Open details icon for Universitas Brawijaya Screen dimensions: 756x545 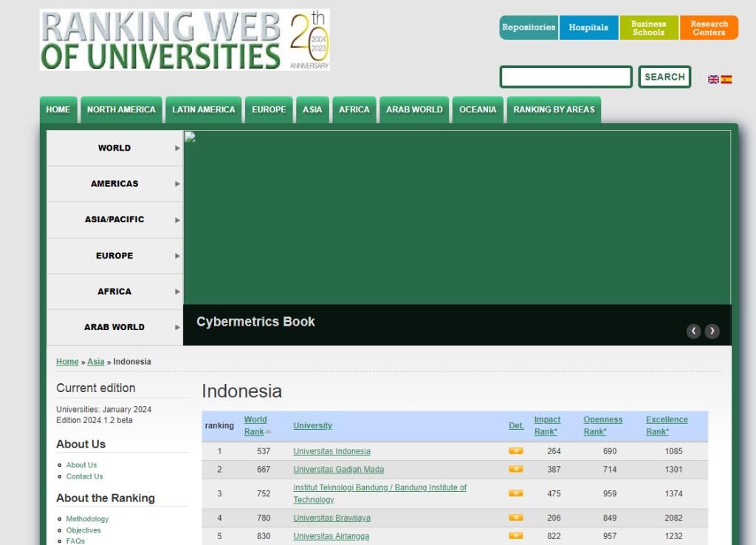515,518
